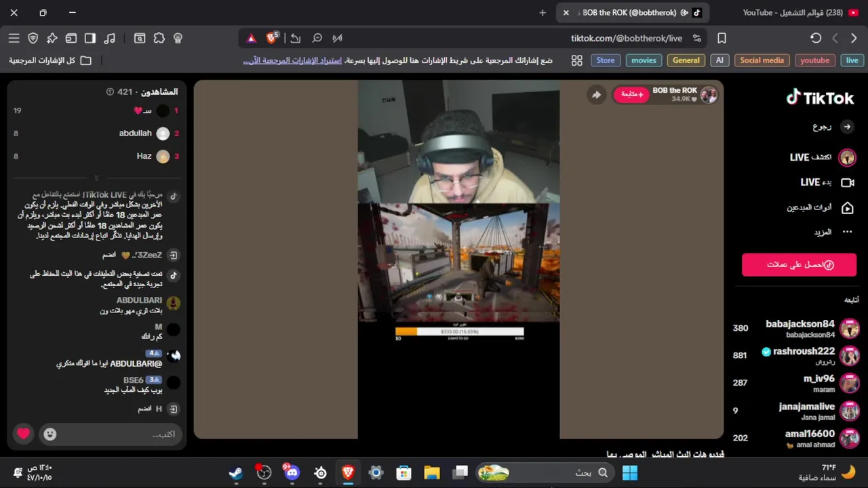Open the all bookmarks folder

(50, 60)
